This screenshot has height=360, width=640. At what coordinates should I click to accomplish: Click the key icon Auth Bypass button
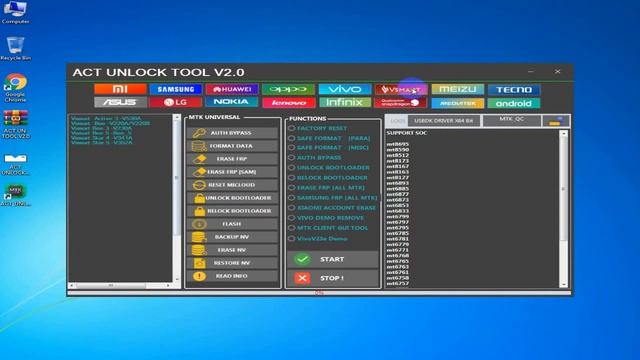coord(232,133)
